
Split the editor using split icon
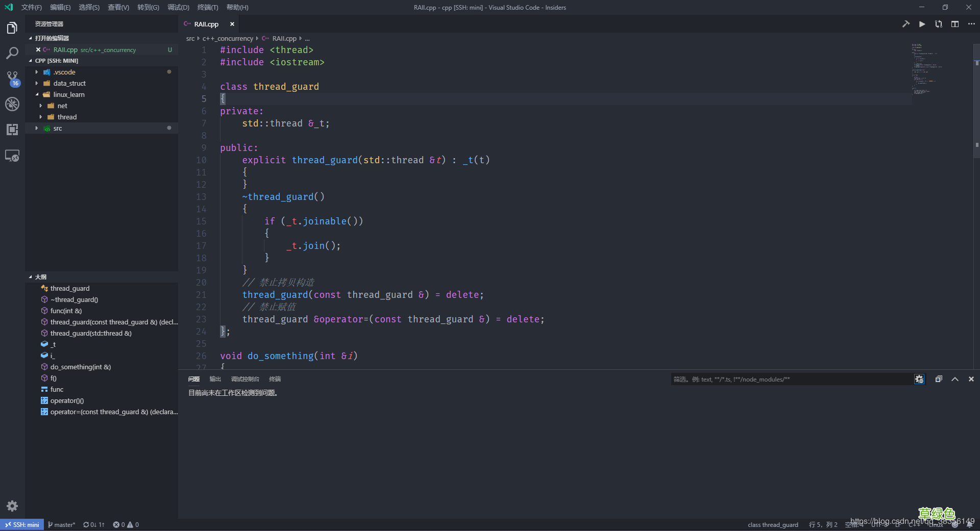[955, 24]
